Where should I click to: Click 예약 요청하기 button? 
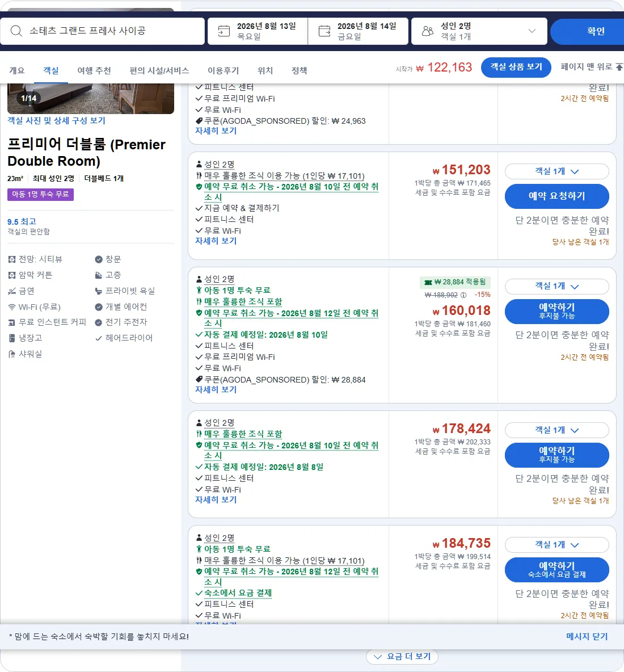(x=556, y=196)
